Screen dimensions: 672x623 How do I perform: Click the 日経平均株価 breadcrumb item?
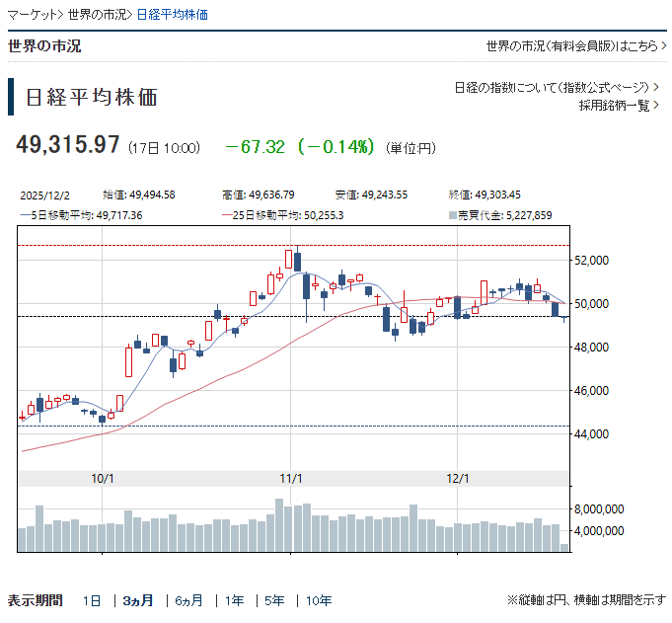[x=172, y=16]
